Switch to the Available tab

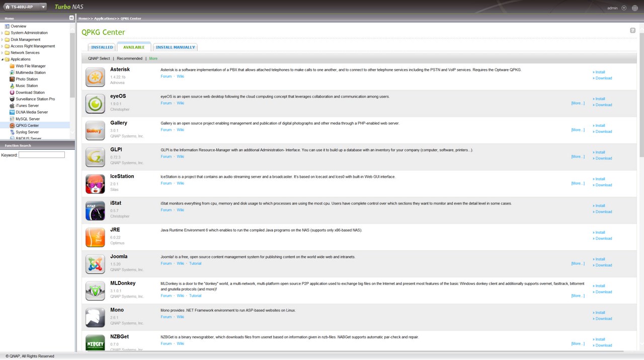point(134,47)
